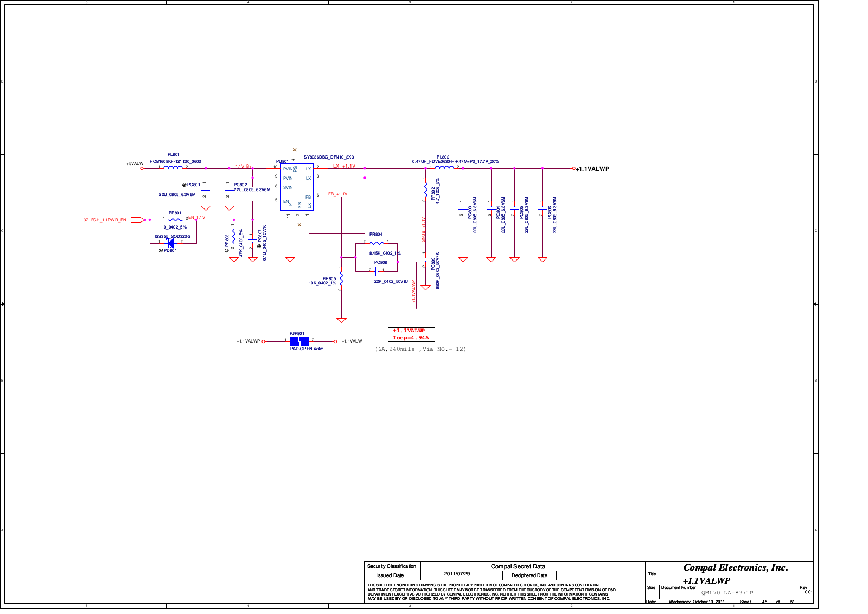Click the +1.1VALWP label left of PJP801

point(248,341)
